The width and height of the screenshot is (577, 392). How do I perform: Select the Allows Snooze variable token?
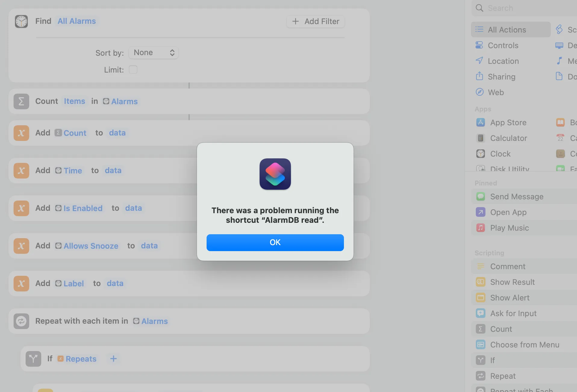(x=87, y=246)
